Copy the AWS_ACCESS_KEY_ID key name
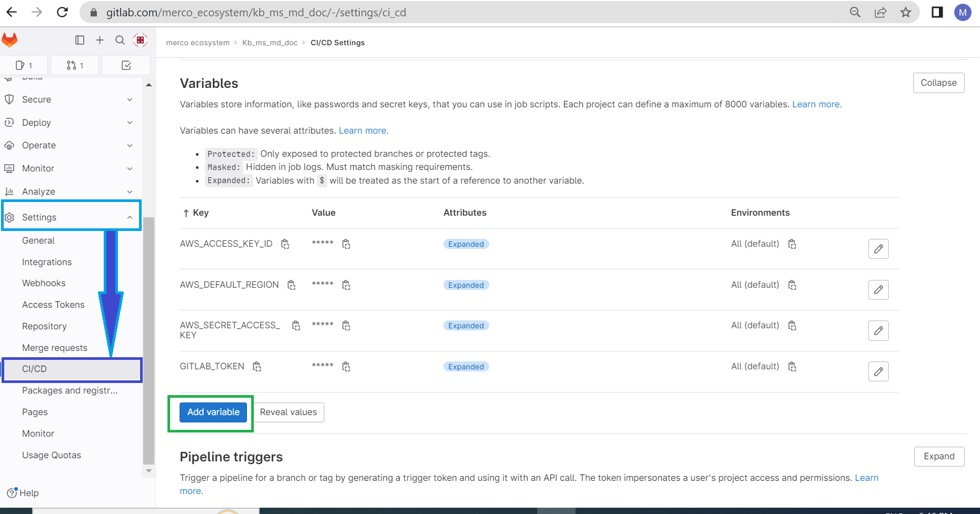Screen dimensions: 980x514 pos(285,244)
